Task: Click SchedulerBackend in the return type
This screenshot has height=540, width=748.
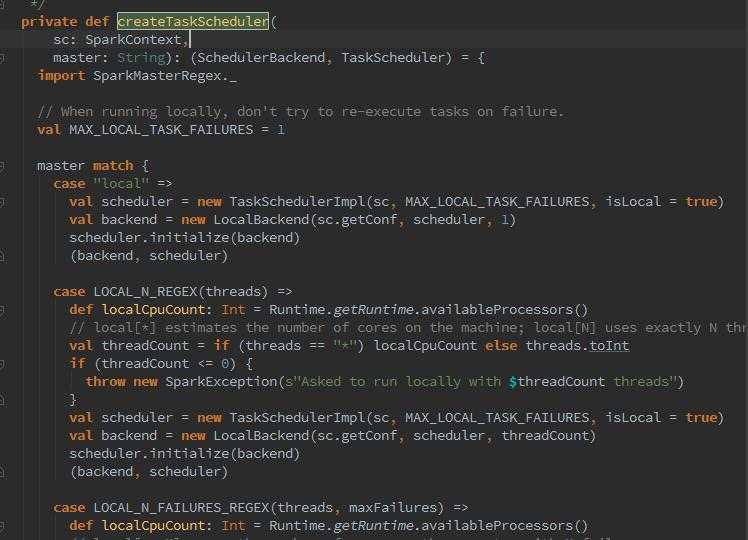Action: point(261,58)
